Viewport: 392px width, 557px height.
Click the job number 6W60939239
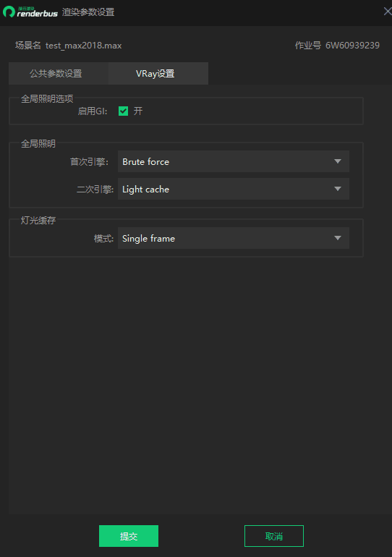click(x=352, y=46)
